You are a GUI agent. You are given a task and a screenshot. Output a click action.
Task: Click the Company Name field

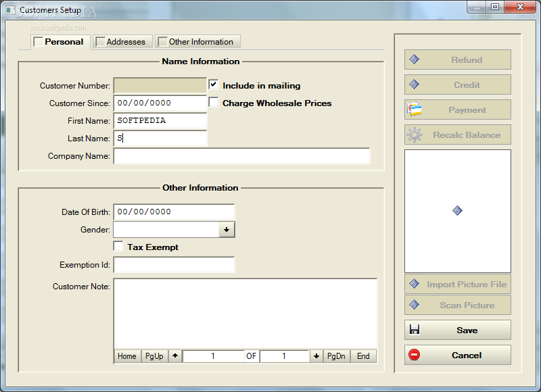point(241,156)
